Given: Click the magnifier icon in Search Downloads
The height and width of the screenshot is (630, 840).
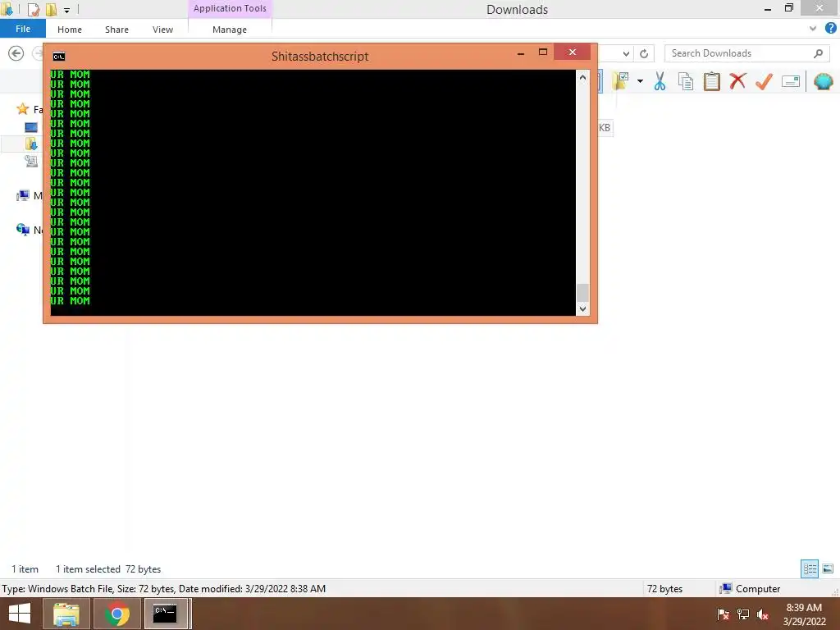Looking at the screenshot, I should 818,53.
